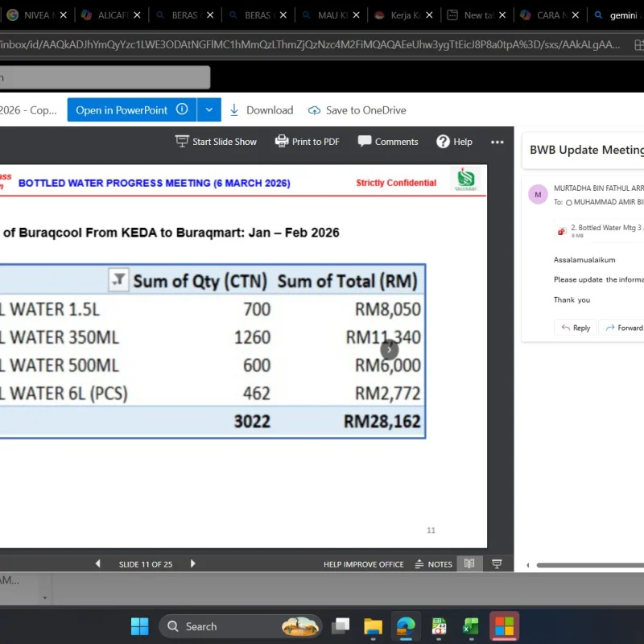Start the slide show

coord(216,142)
